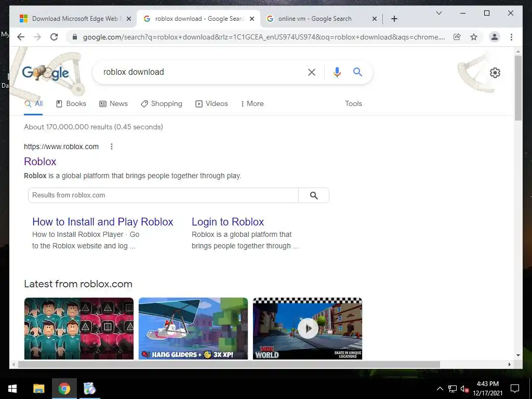This screenshot has width=532, height=399.
Task: Click the scroll down arrow
Action: pos(518,355)
